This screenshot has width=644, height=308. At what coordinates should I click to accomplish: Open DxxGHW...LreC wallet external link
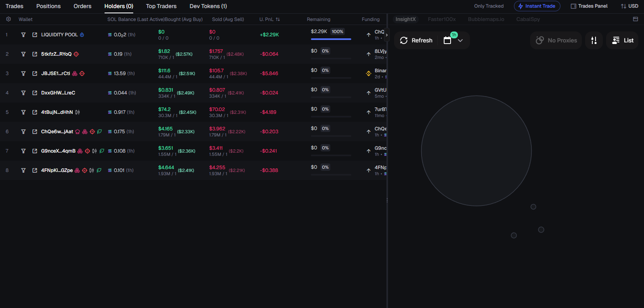click(35, 93)
